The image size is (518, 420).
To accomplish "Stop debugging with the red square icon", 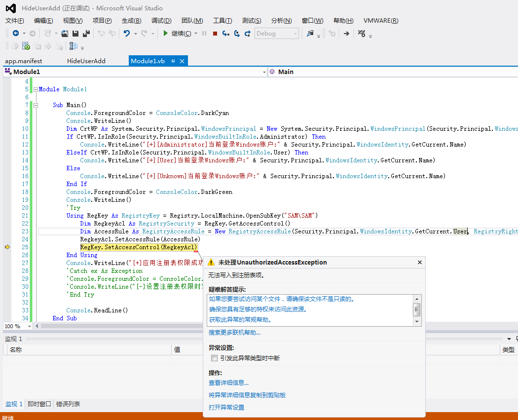I will pos(215,34).
